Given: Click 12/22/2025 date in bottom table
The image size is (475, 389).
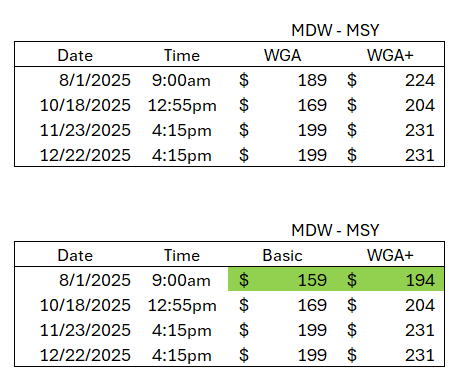Looking at the screenshot, I should pos(85,355).
